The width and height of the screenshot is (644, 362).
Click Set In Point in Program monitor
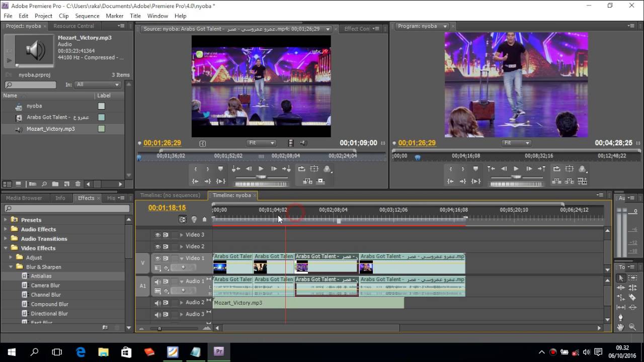click(x=451, y=169)
